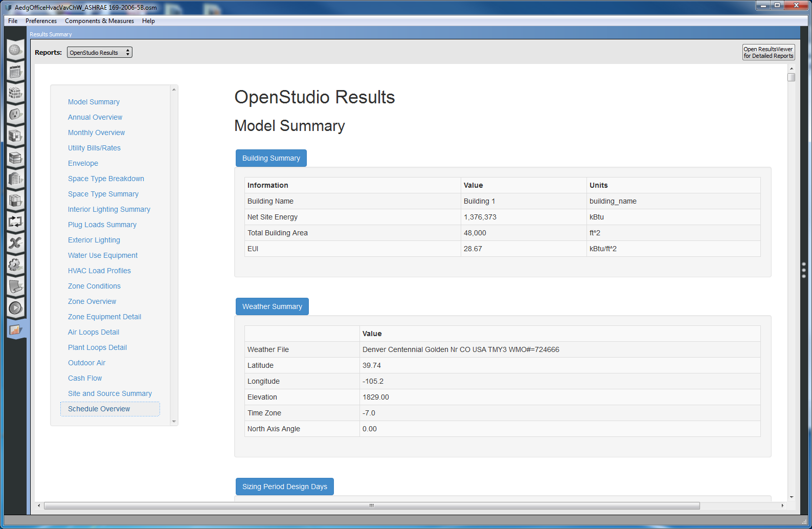
Task: Click the horizontal scrollbar at the bottom
Action: point(372,506)
